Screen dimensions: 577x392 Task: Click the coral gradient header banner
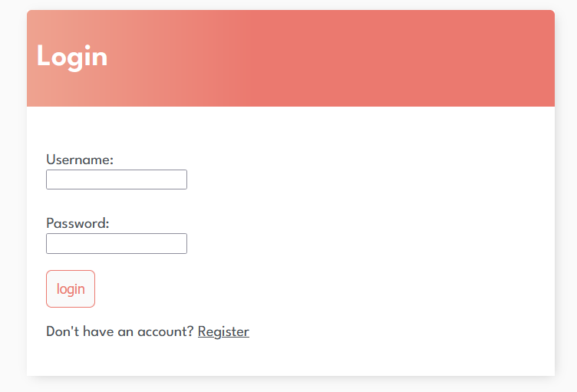pos(291,58)
